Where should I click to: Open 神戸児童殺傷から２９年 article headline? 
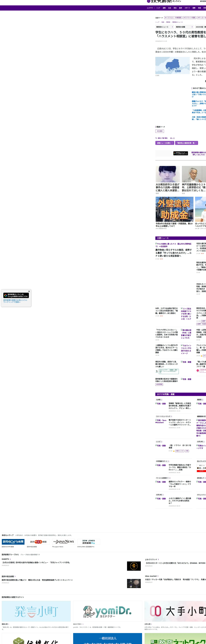pos(194,188)
